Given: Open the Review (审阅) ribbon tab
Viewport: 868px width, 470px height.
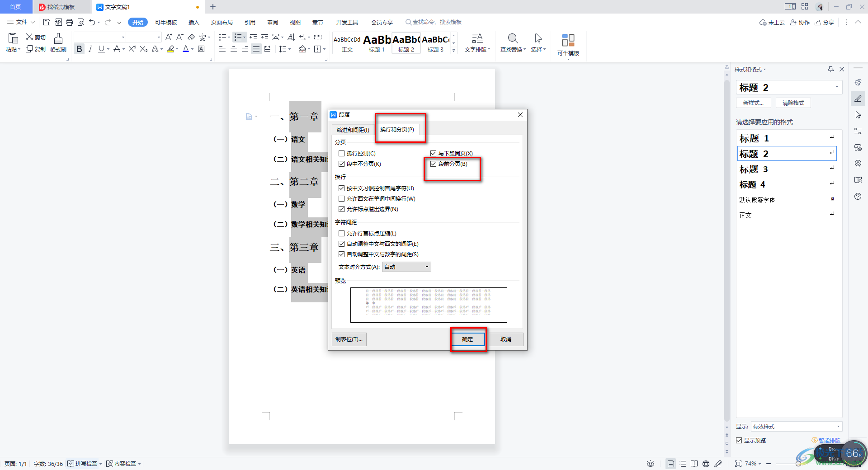Looking at the screenshot, I should click(273, 22).
